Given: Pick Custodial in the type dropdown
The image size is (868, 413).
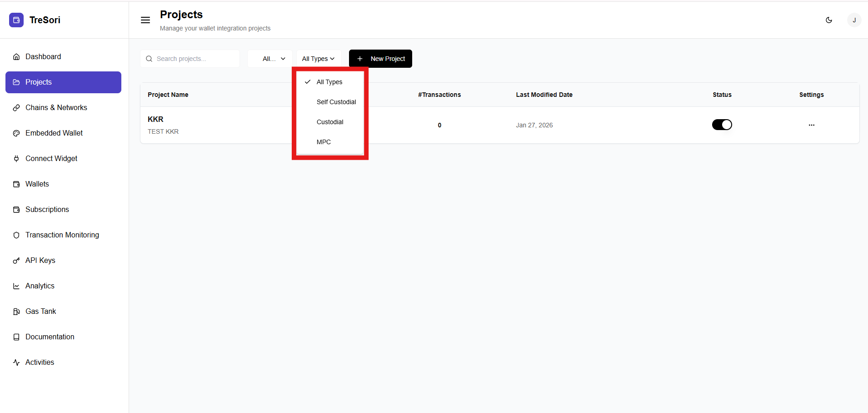Looking at the screenshot, I should pos(330,122).
